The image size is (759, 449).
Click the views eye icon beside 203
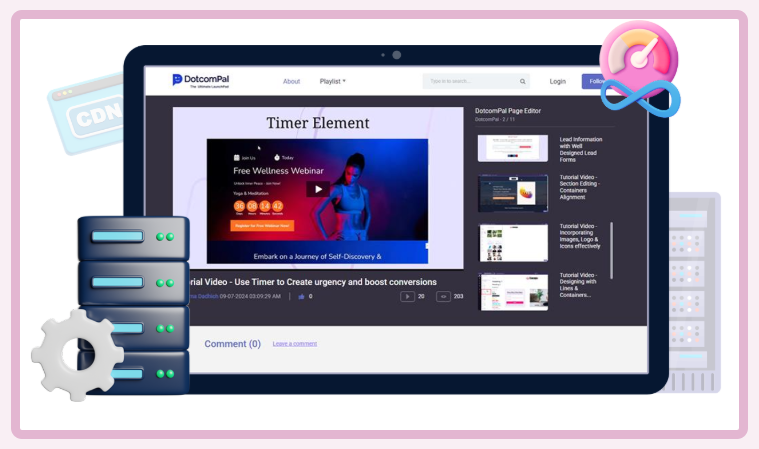pos(443,297)
